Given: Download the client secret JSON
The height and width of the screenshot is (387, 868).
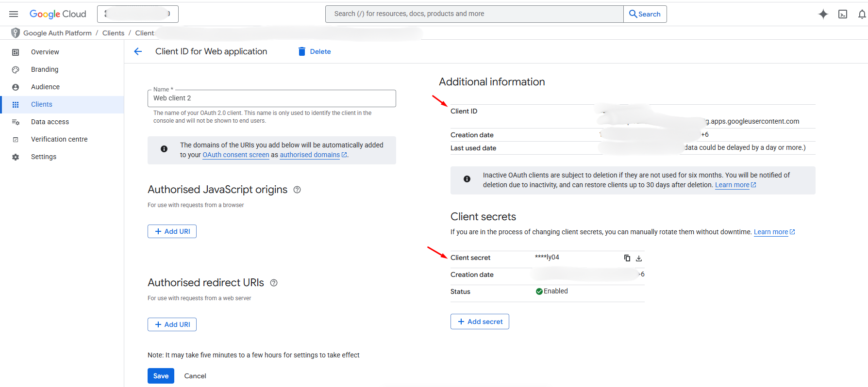Looking at the screenshot, I should (x=639, y=258).
